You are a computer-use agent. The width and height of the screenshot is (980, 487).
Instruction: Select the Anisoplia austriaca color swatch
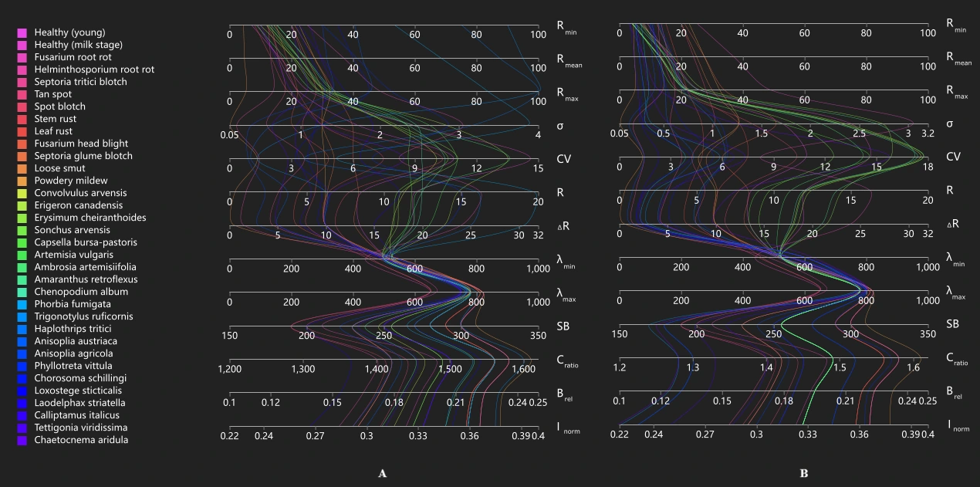click(22, 341)
